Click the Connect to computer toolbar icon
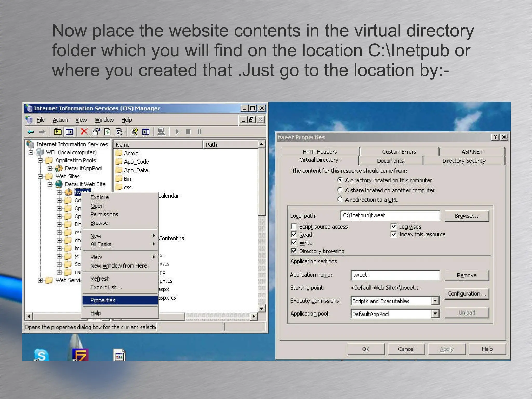Image resolution: width=532 pixels, height=399 pixels. pyautogui.click(x=161, y=132)
